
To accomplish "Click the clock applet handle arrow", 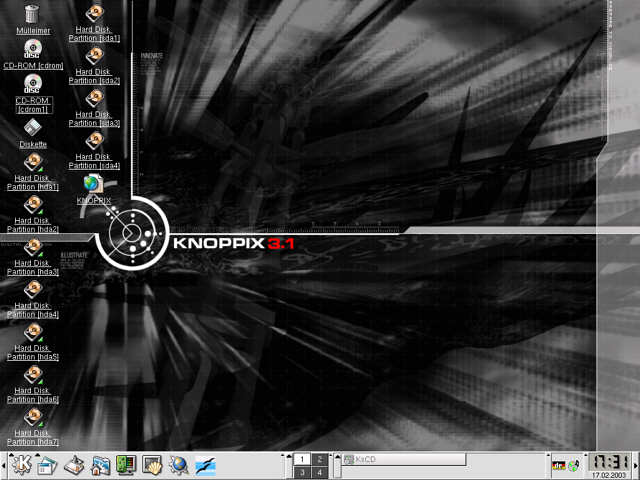I will [585, 456].
